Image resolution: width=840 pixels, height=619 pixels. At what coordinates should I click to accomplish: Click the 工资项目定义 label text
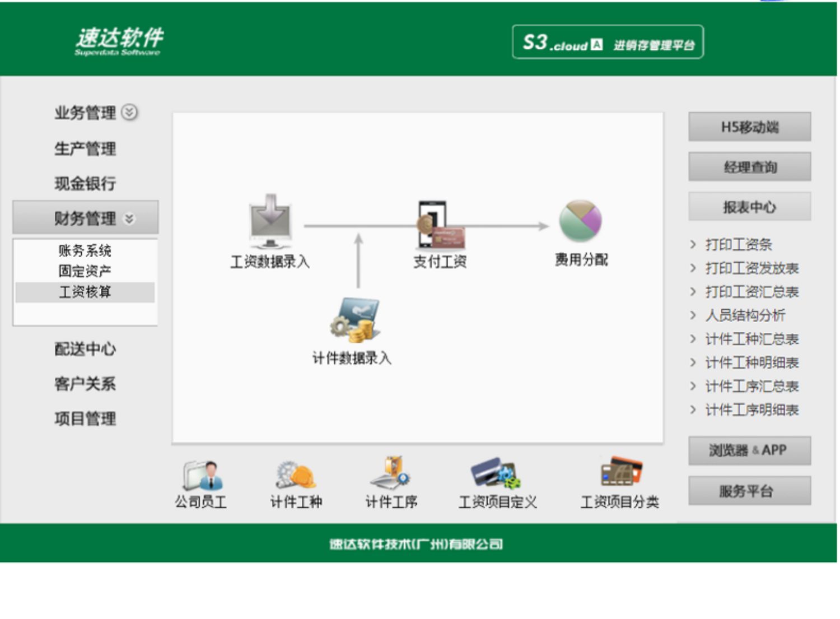[x=498, y=502]
